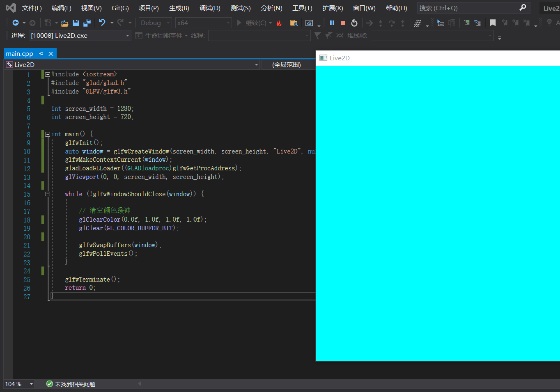Click the Save All icon
Screen dimensions: 560x392
(x=87, y=23)
